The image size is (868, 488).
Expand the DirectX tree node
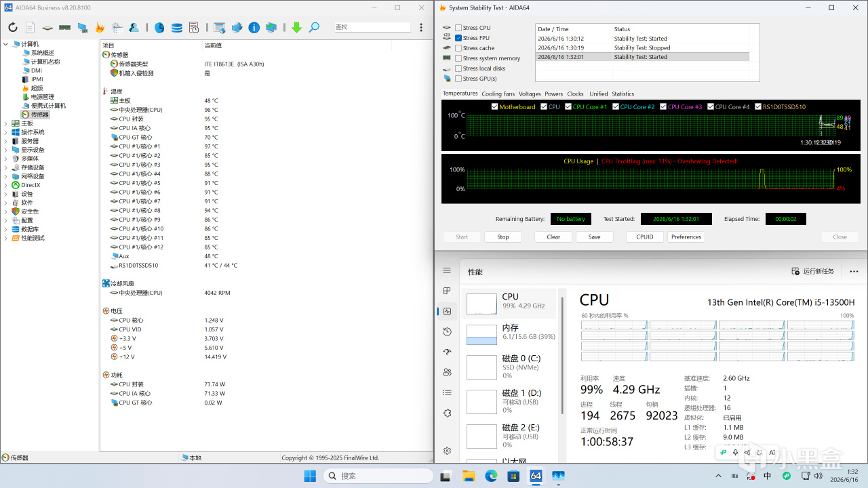[x=6, y=185]
